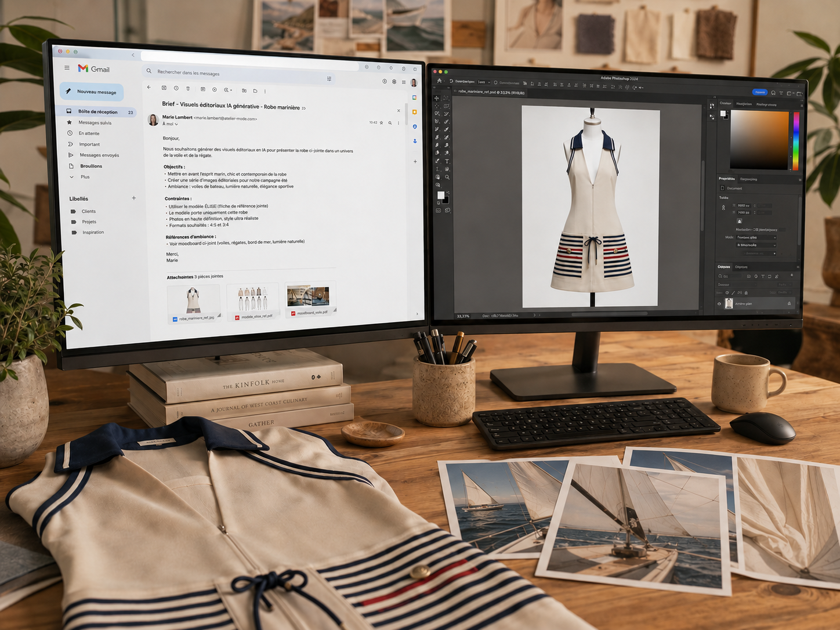This screenshot has height=630, width=840.
Task: Open the Mode dropdown in Propriétés panel
Action: (x=756, y=237)
